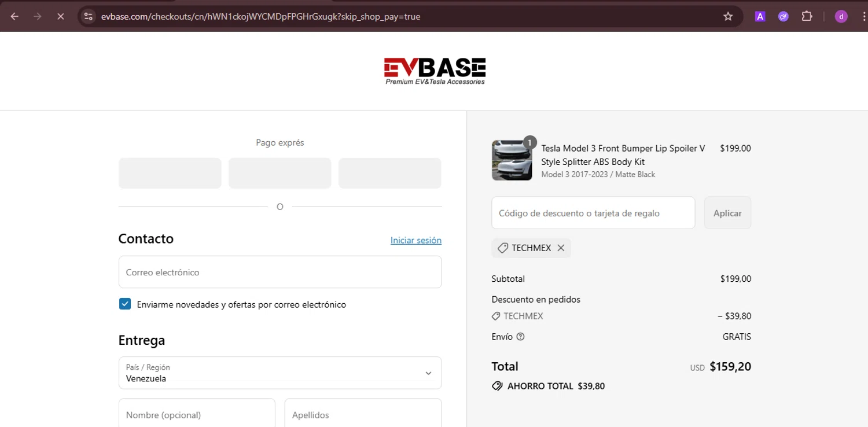
Task: Click the shipping info question mark icon
Action: click(520, 336)
